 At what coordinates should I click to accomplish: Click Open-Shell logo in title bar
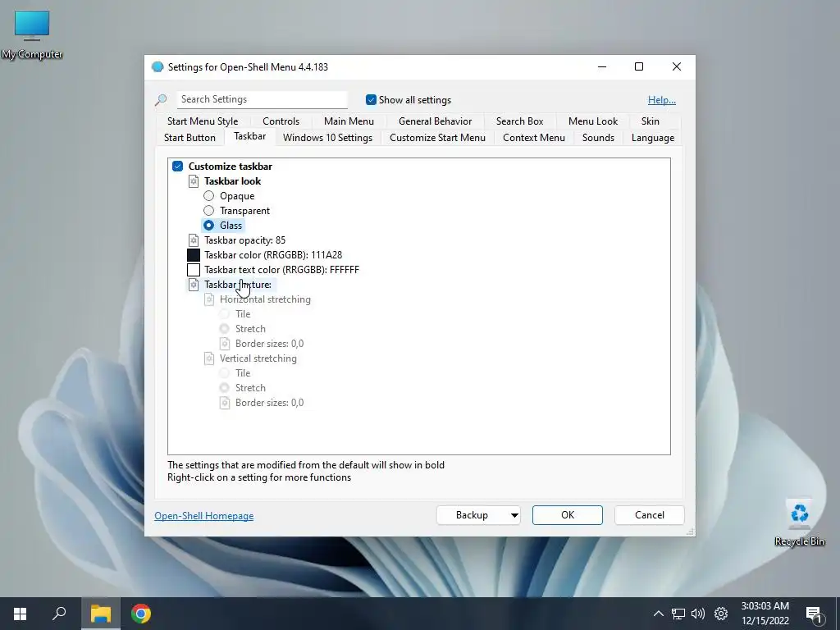coord(157,67)
